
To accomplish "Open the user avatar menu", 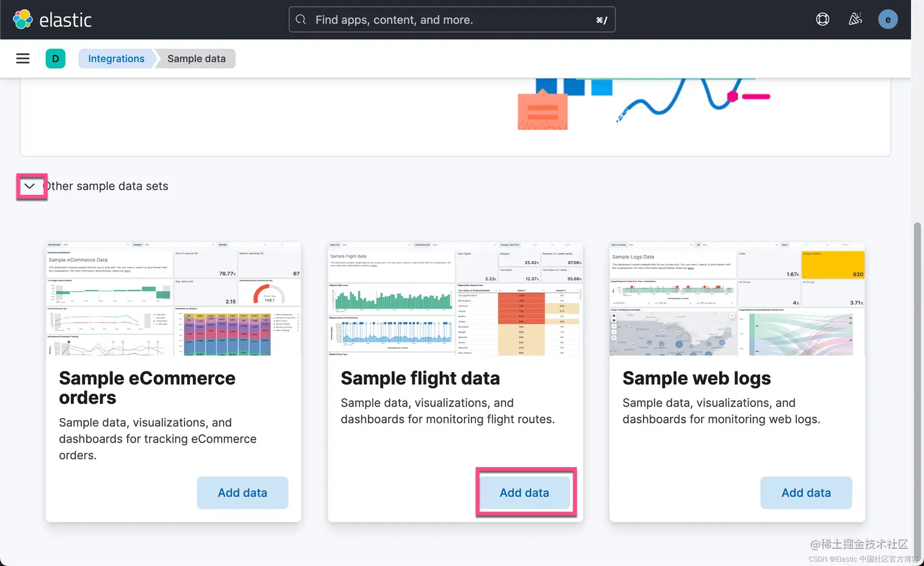I will pyautogui.click(x=888, y=20).
